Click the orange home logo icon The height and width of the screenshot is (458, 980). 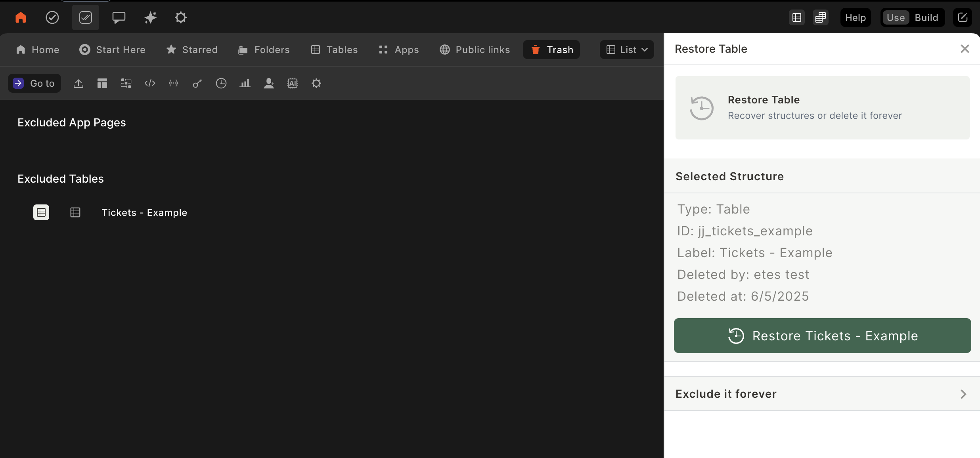pos(21,17)
